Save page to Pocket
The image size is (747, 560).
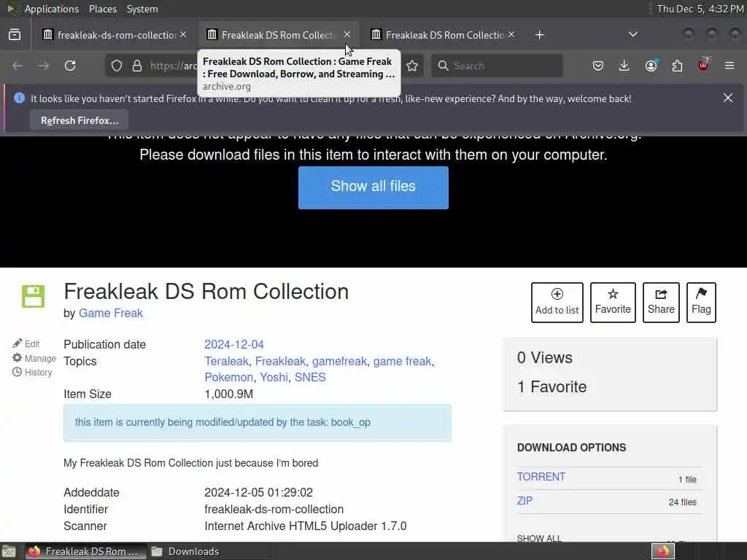[x=598, y=66]
